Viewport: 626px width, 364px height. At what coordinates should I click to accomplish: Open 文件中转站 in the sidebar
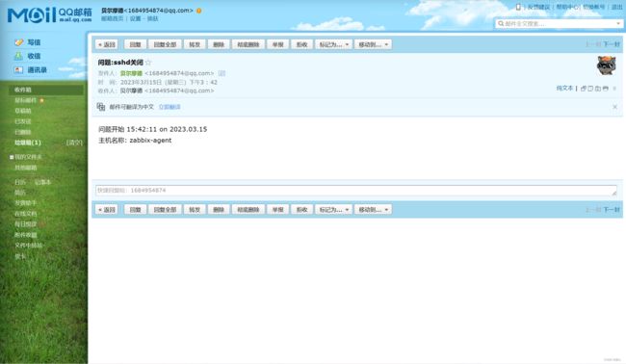pos(28,245)
